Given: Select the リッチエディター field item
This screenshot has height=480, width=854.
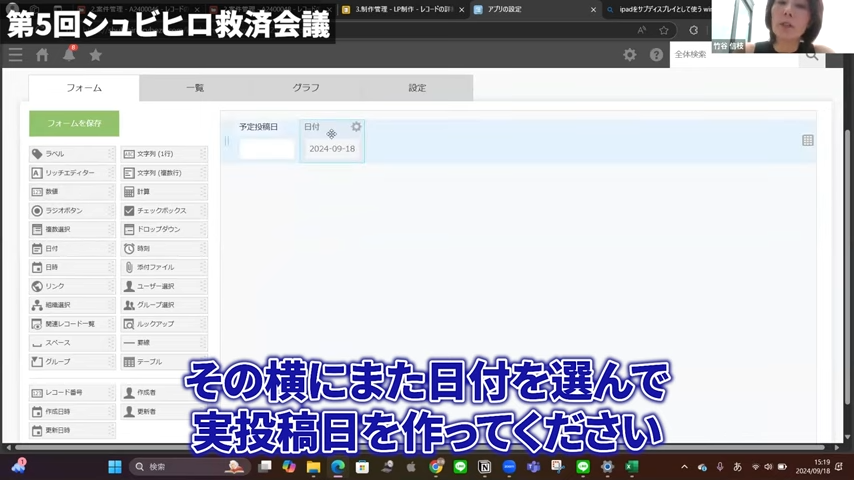Looking at the screenshot, I should click(72, 173).
